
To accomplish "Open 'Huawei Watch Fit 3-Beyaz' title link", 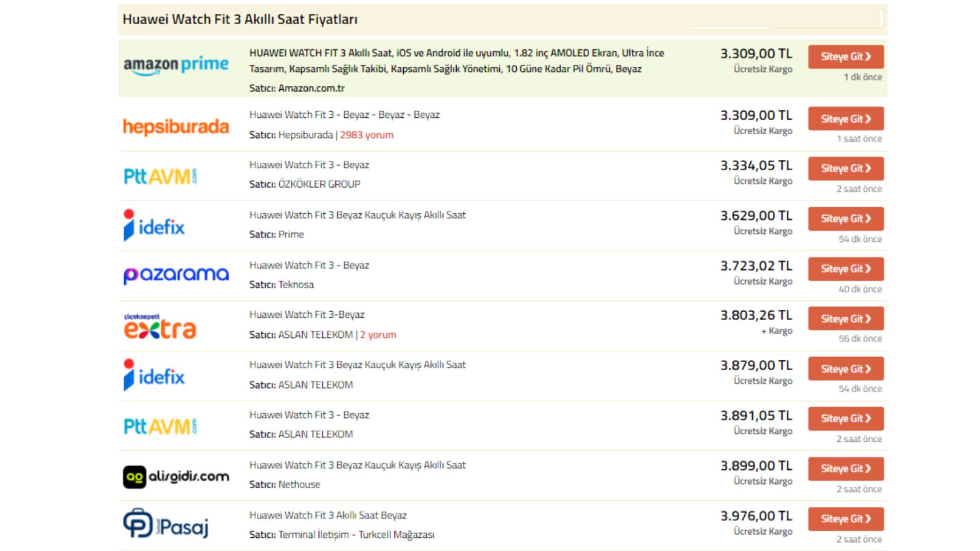I will click(x=307, y=315).
